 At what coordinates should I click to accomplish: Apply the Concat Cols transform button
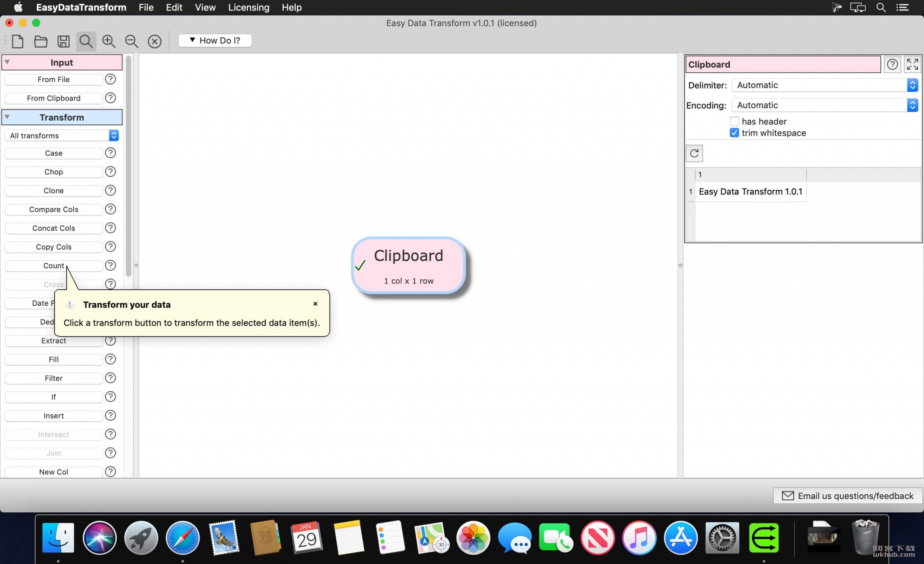tap(54, 228)
